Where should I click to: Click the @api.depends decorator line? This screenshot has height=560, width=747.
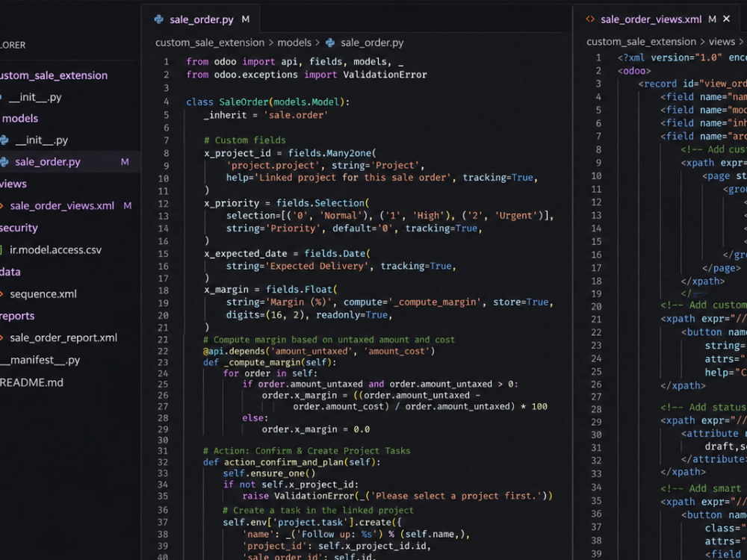tap(319, 352)
